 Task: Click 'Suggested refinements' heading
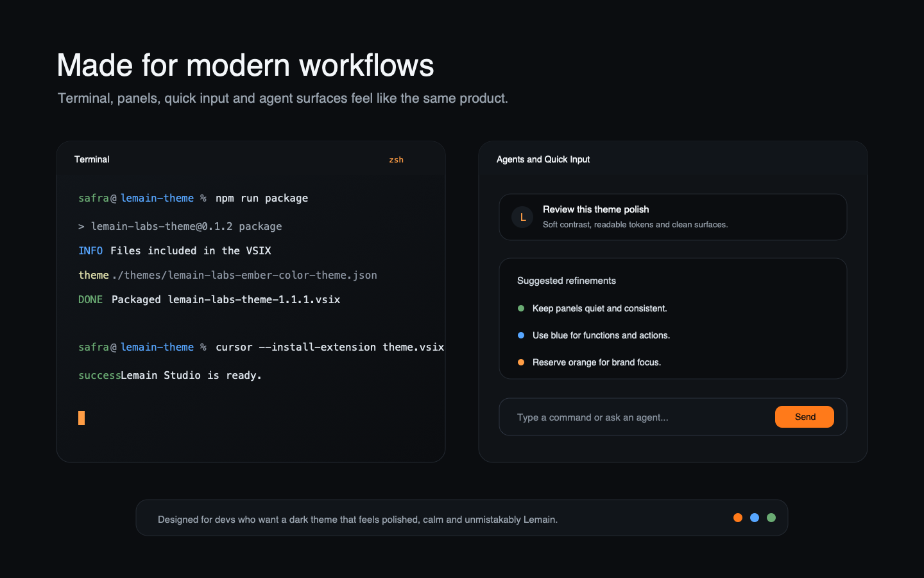point(567,281)
